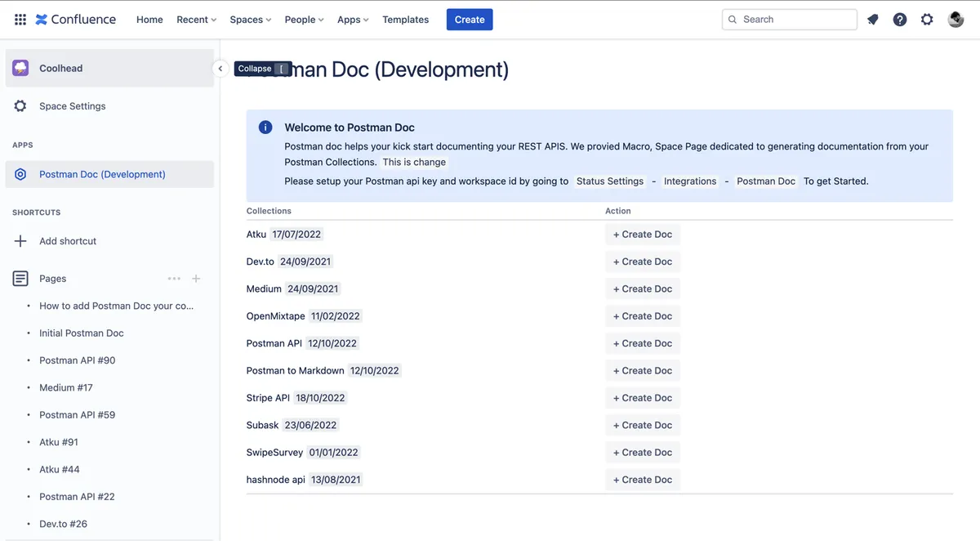Expand the Apps dropdown

pyautogui.click(x=353, y=20)
